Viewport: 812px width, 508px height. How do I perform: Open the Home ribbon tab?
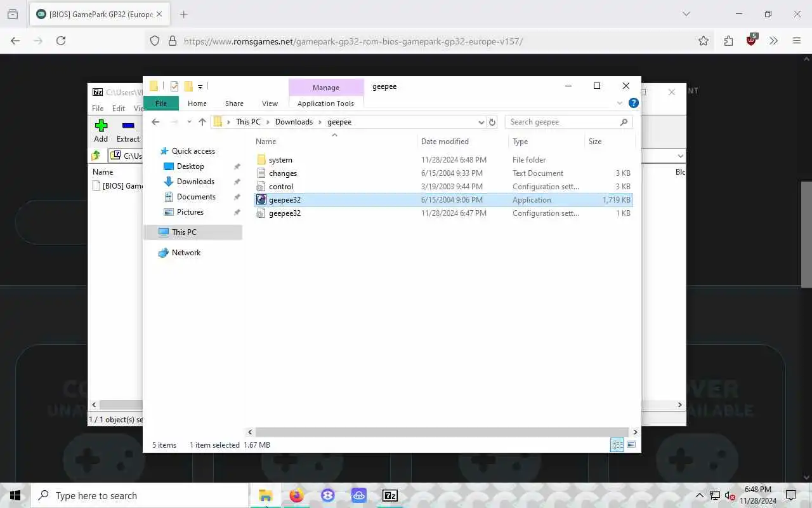pyautogui.click(x=197, y=103)
